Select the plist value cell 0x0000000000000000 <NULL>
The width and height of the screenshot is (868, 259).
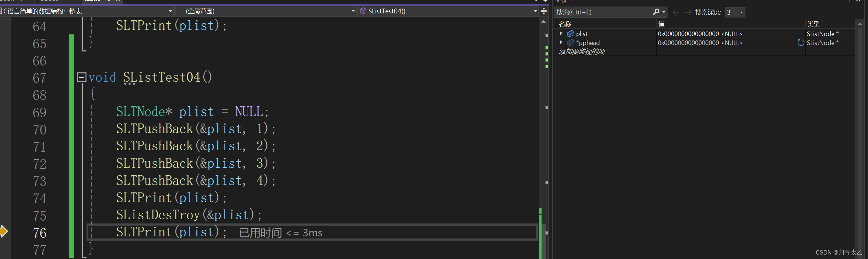point(731,34)
